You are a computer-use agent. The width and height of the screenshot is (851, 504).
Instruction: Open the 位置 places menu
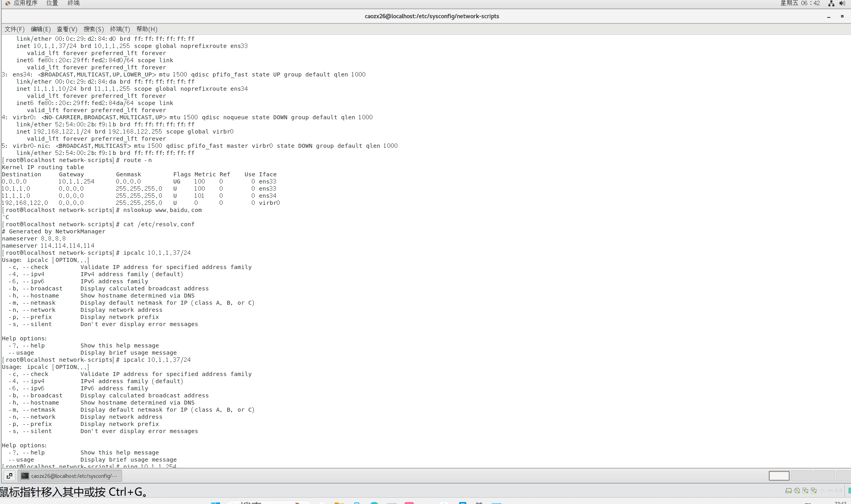tap(52, 3)
